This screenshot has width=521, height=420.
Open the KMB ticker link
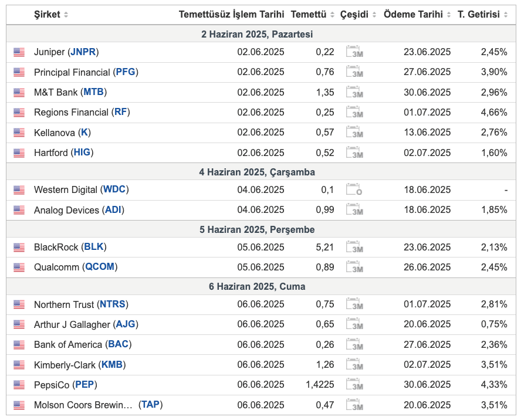tap(112, 364)
